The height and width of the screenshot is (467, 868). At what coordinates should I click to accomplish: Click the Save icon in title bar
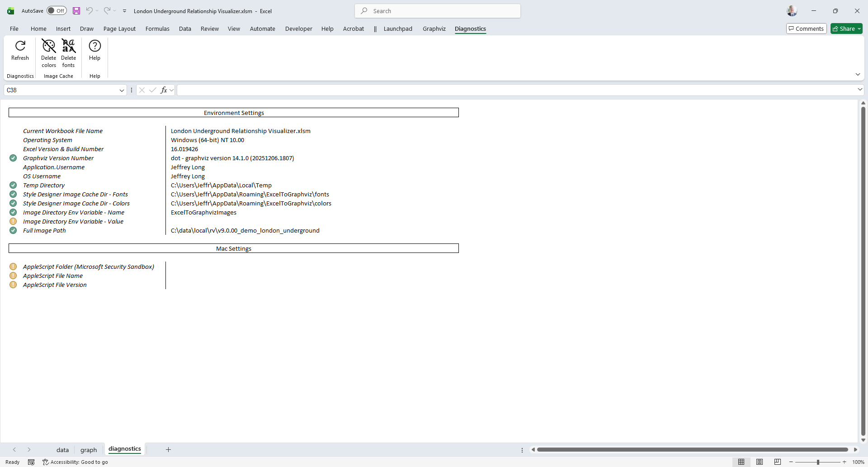pyautogui.click(x=76, y=11)
